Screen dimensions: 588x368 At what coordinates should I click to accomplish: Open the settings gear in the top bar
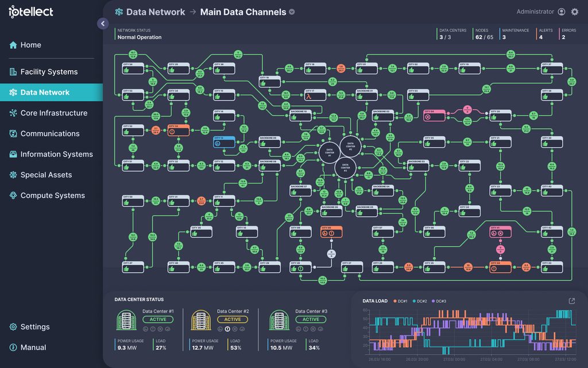pyautogui.click(x=574, y=11)
